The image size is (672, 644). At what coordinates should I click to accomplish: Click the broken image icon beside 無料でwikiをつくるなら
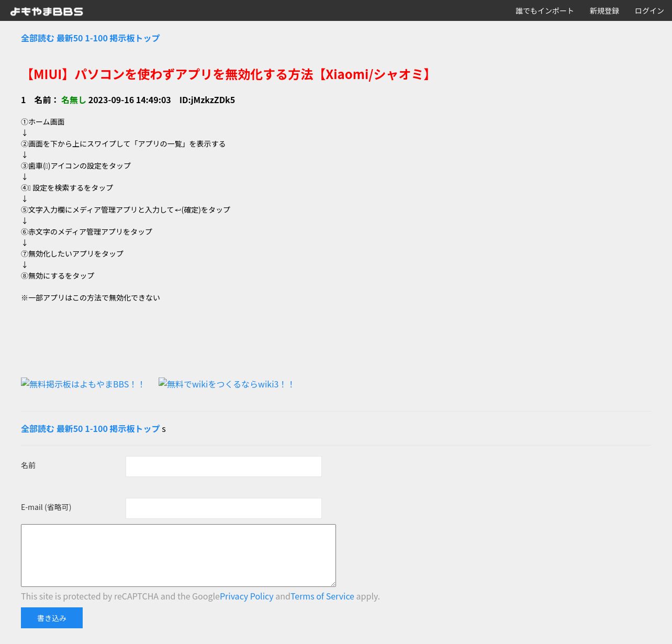point(163,383)
